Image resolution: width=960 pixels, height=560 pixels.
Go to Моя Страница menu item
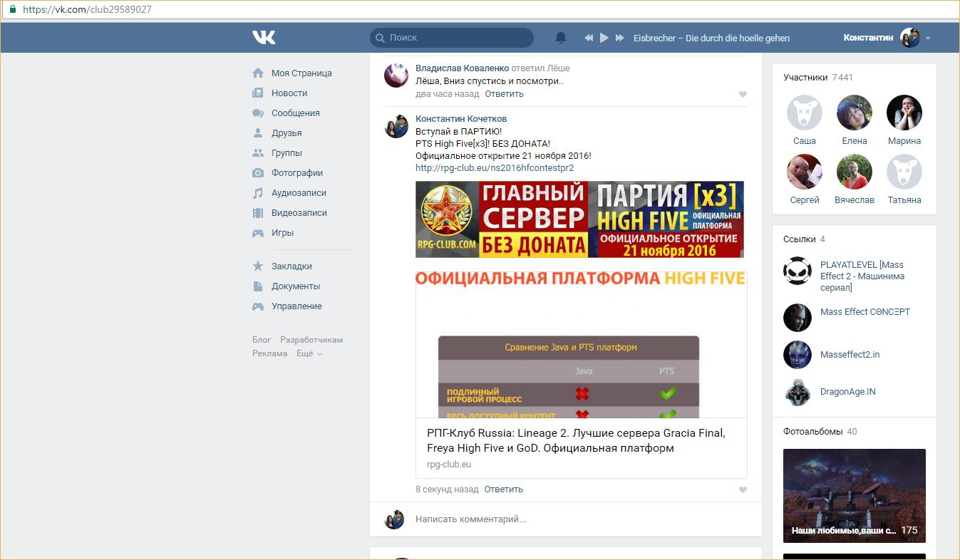pyautogui.click(x=301, y=73)
